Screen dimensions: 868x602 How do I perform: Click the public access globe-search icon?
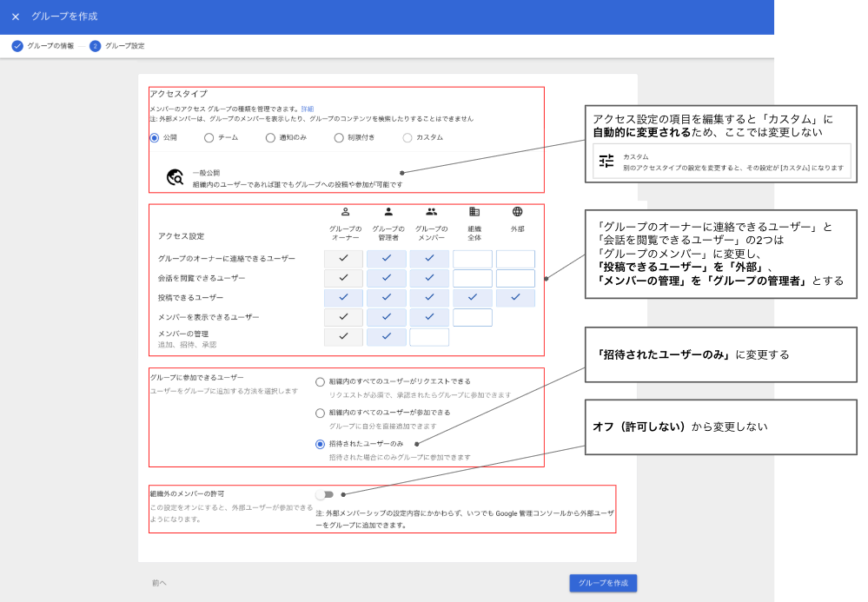[175, 178]
